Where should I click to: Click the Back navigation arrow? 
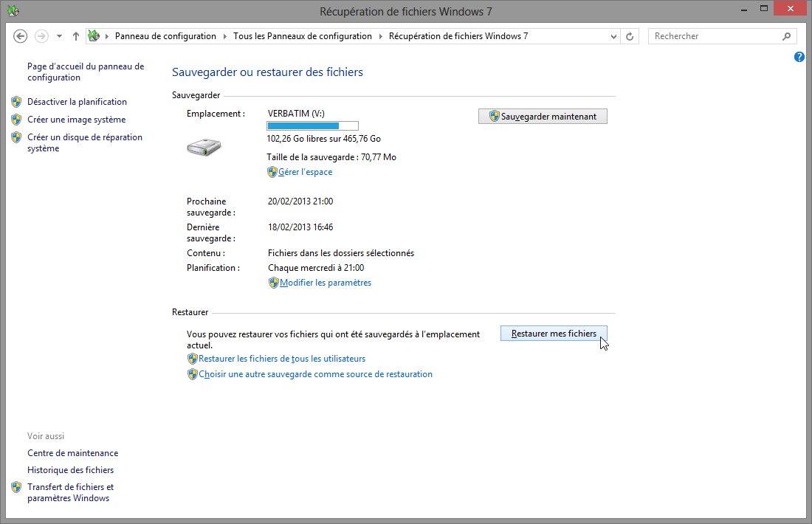pyautogui.click(x=20, y=35)
